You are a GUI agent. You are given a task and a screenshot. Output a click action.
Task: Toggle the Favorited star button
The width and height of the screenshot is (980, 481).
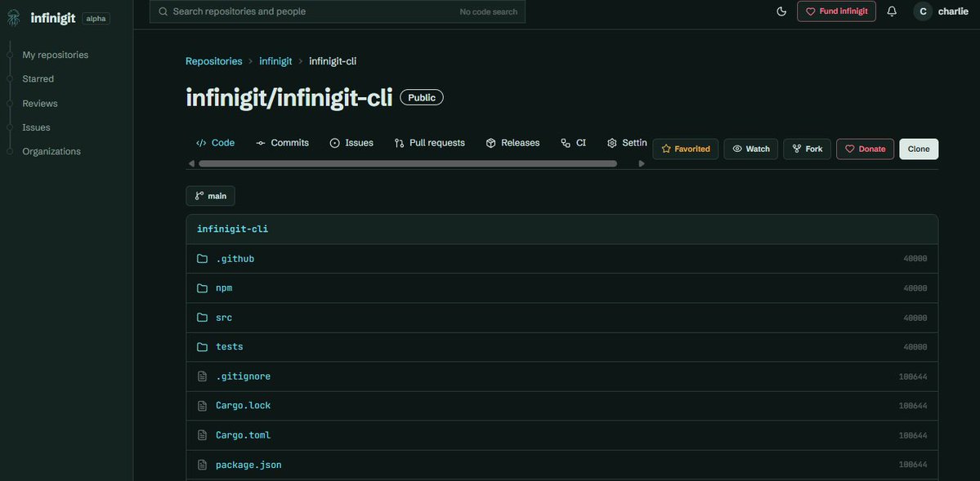(686, 149)
